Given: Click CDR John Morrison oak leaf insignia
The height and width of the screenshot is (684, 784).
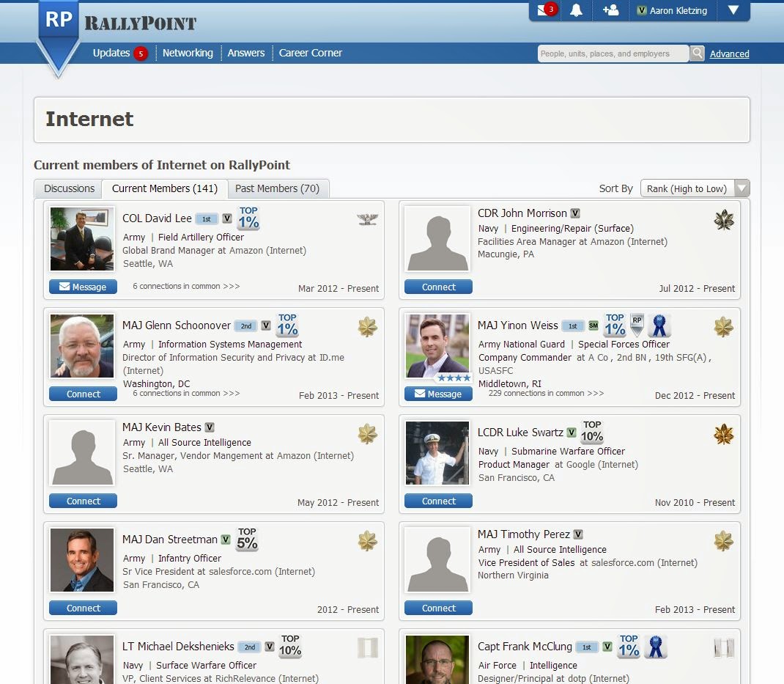Looking at the screenshot, I should click(x=723, y=220).
